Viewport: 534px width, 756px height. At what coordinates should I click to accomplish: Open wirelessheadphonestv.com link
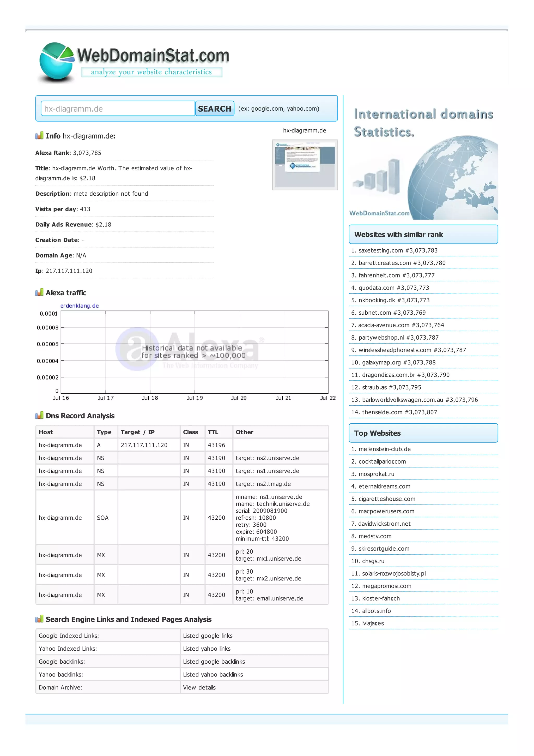click(395, 350)
